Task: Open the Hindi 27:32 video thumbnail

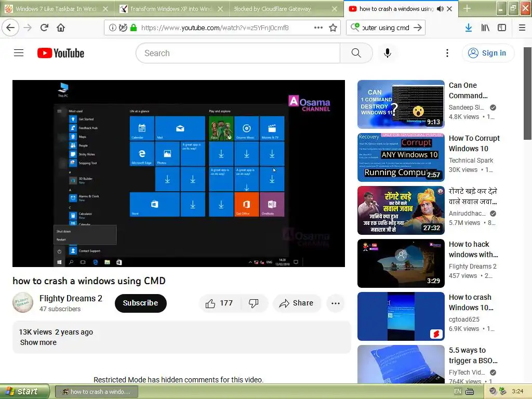Action: 401,210
